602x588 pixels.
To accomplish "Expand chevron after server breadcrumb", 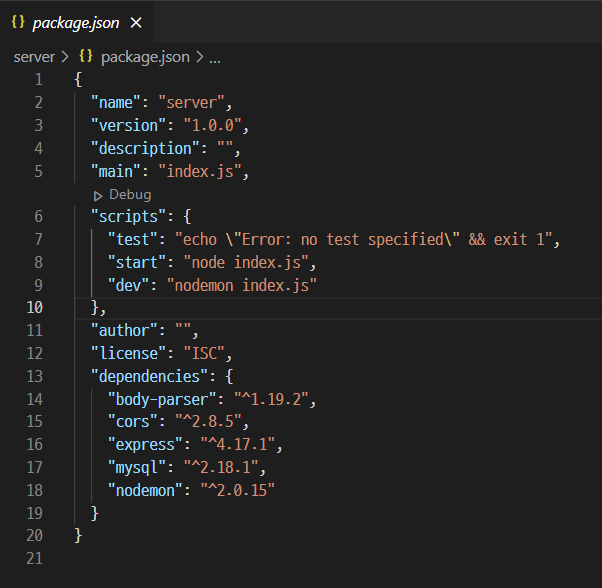I will (65, 57).
